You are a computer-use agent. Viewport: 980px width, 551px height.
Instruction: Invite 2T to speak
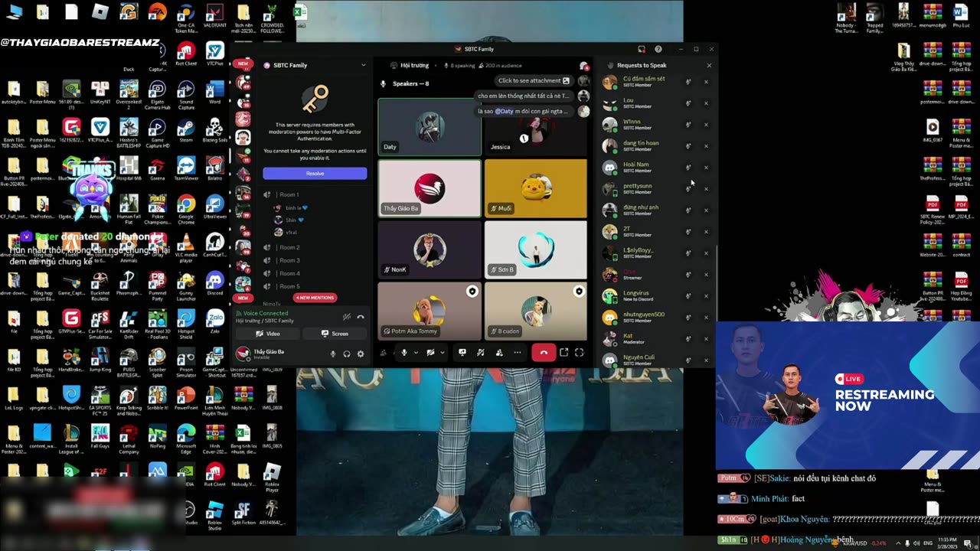point(688,232)
